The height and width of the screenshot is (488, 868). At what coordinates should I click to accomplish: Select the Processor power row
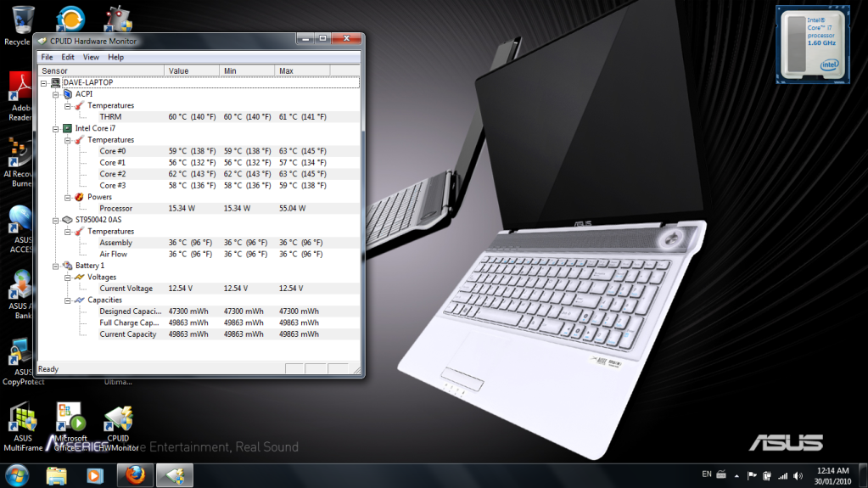[x=228, y=209]
